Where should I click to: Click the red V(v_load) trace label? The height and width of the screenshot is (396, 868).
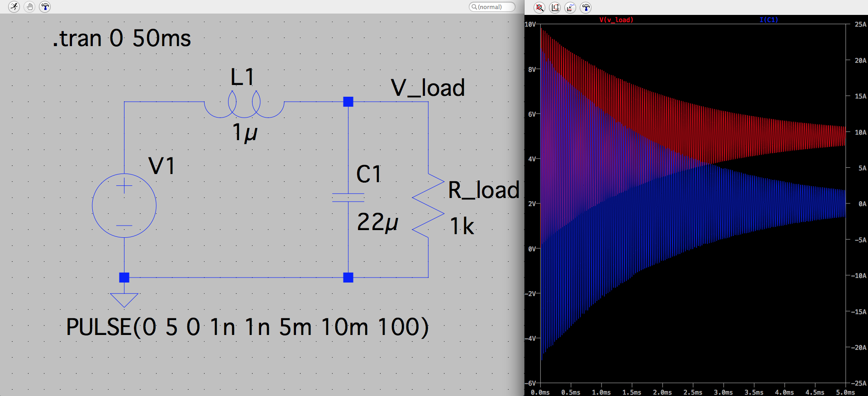[x=616, y=20]
